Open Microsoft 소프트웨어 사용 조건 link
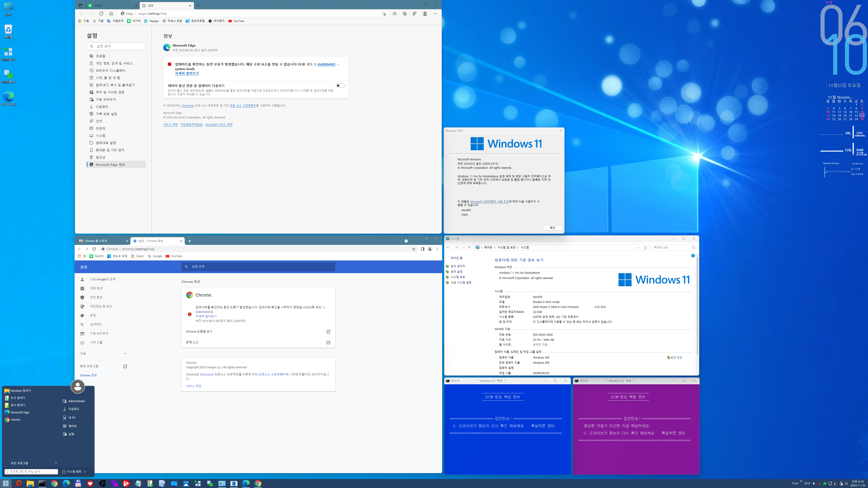 click(489, 201)
